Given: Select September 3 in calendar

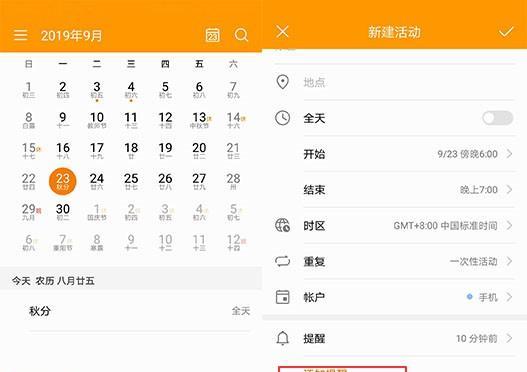Looking at the screenshot, I should (x=97, y=91).
